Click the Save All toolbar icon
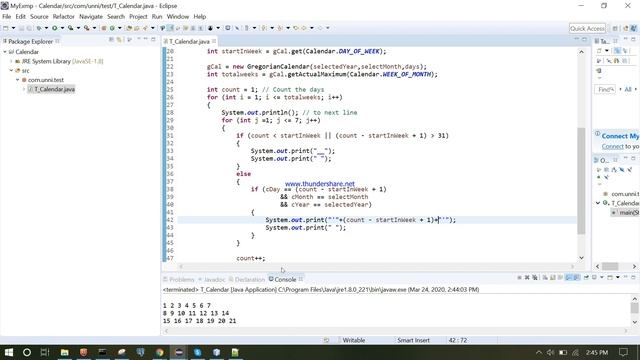The height and width of the screenshot is (360, 640). click(29, 28)
